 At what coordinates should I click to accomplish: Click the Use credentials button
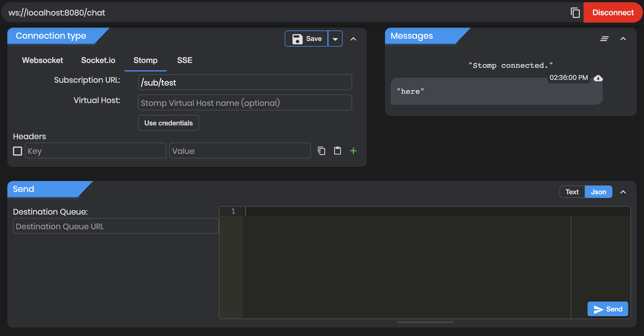coord(168,123)
